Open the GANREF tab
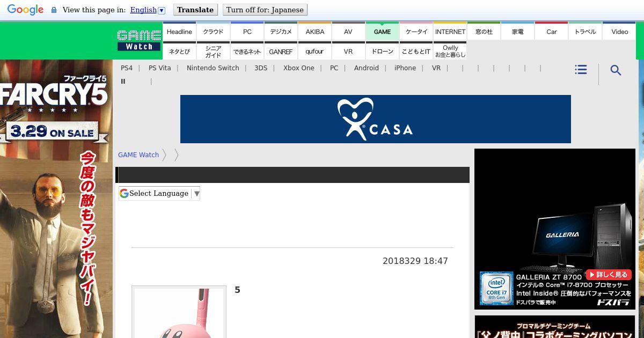Viewport: 644px width, 338px height. pos(281,52)
